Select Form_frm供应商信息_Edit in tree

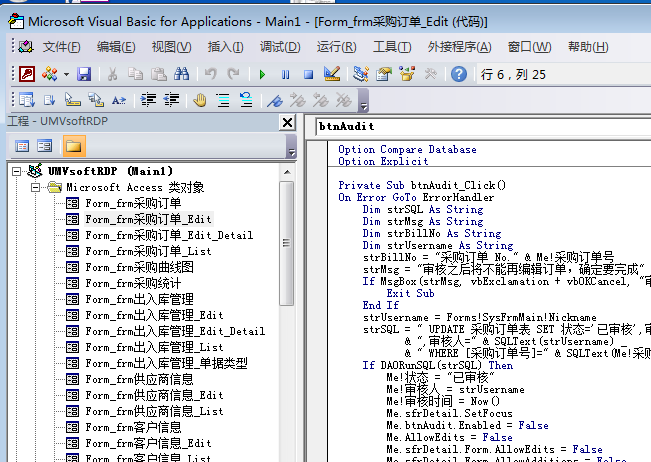coord(154,396)
